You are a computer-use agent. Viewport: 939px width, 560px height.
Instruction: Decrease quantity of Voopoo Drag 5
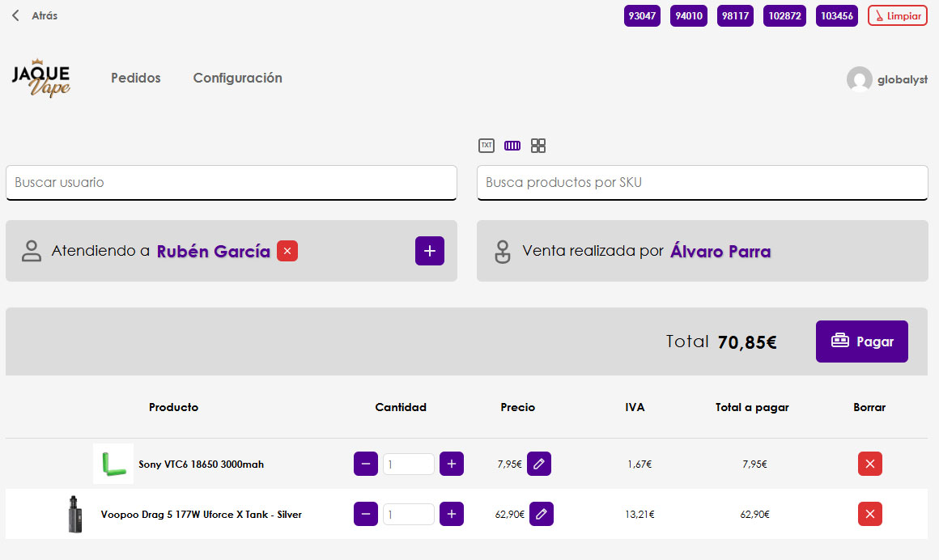pyautogui.click(x=366, y=514)
